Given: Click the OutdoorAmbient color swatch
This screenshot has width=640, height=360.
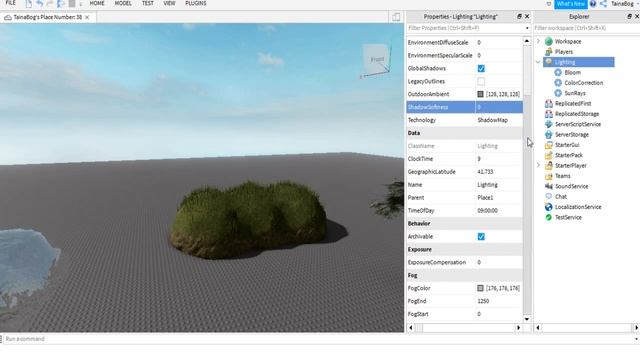Looking at the screenshot, I should pos(480,94).
